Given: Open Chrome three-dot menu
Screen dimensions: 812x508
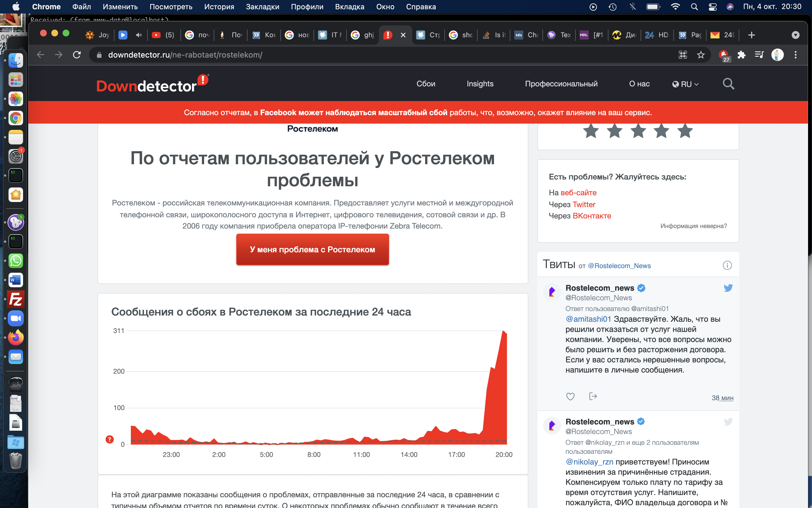Looking at the screenshot, I should coord(796,55).
